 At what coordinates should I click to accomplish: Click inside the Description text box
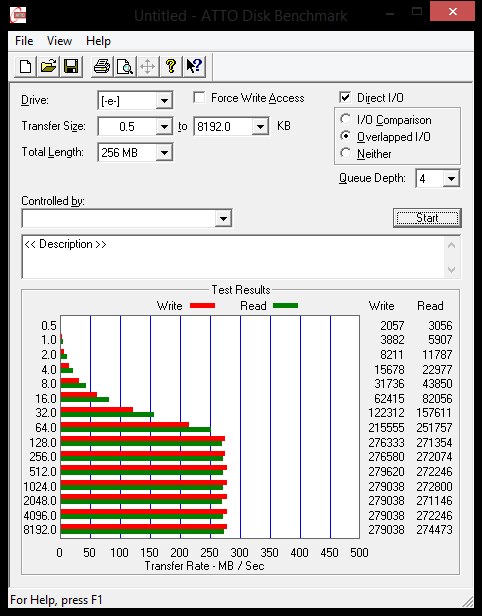pos(233,257)
